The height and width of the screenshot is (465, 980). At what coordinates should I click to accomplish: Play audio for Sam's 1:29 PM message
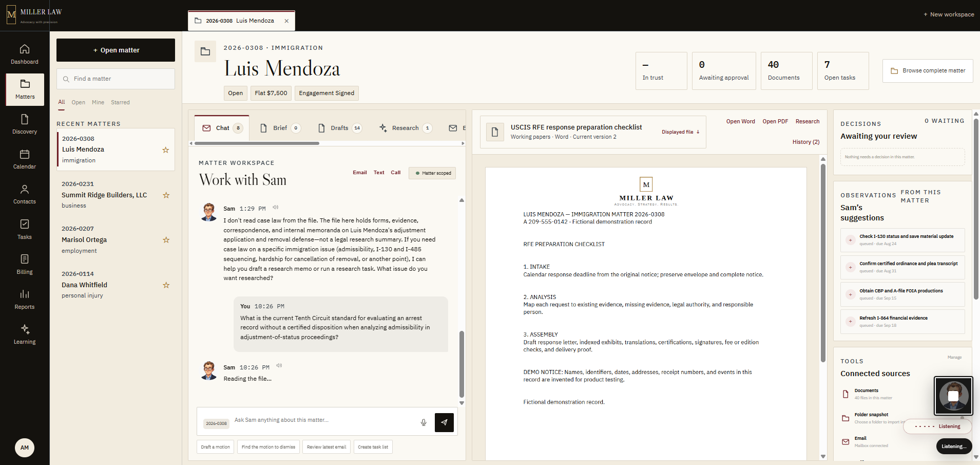pos(276,208)
